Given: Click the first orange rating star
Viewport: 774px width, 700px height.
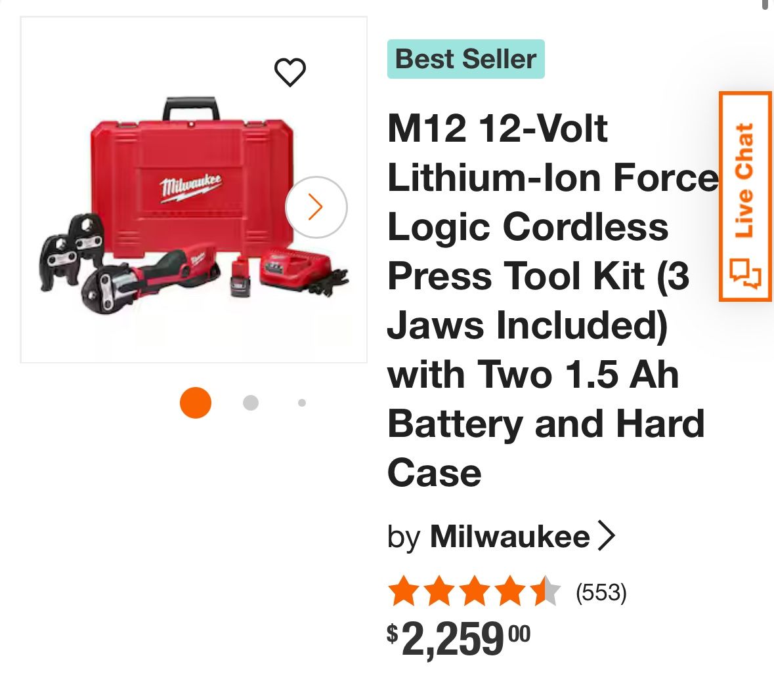Looking at the screenshot, I should point(403,592).
